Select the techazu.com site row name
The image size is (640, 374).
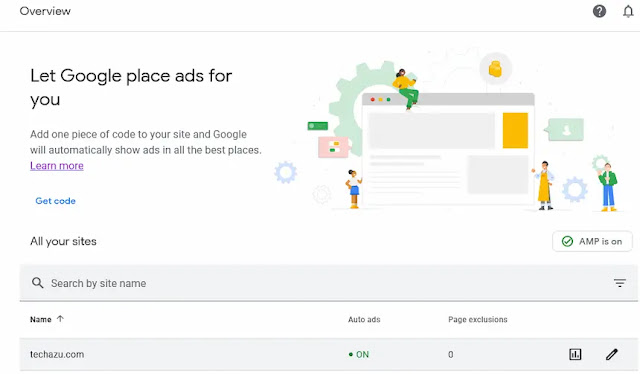pyautogui.click(x=57, y=354)
